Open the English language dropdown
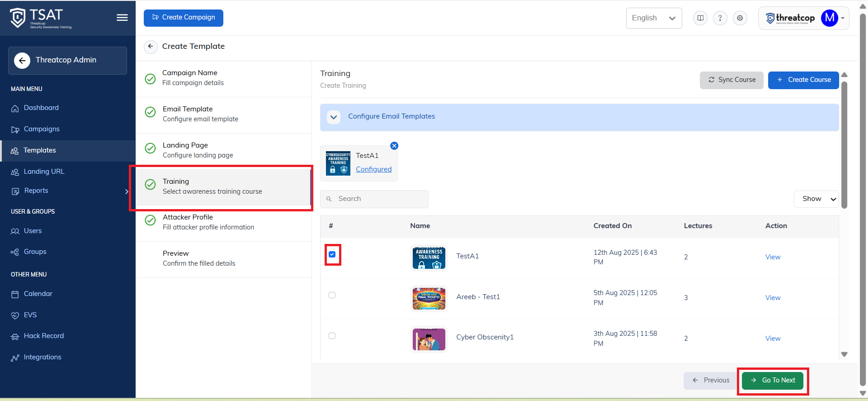 (654, 18)
